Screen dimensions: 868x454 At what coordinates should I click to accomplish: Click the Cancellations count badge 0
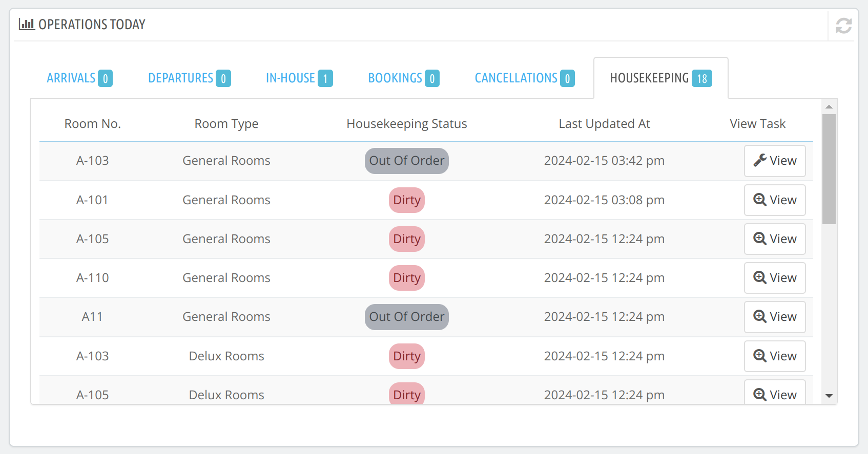tap(567, 78)
